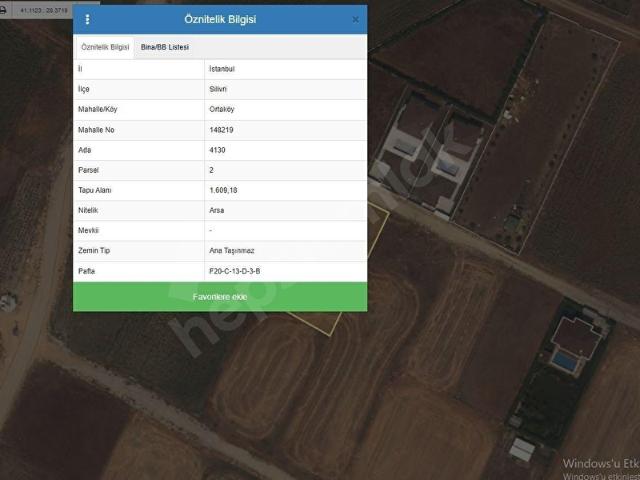This screenshot has height=480, width=640.
Task: Click the coordinates readout at top-left
Action: 44,10
